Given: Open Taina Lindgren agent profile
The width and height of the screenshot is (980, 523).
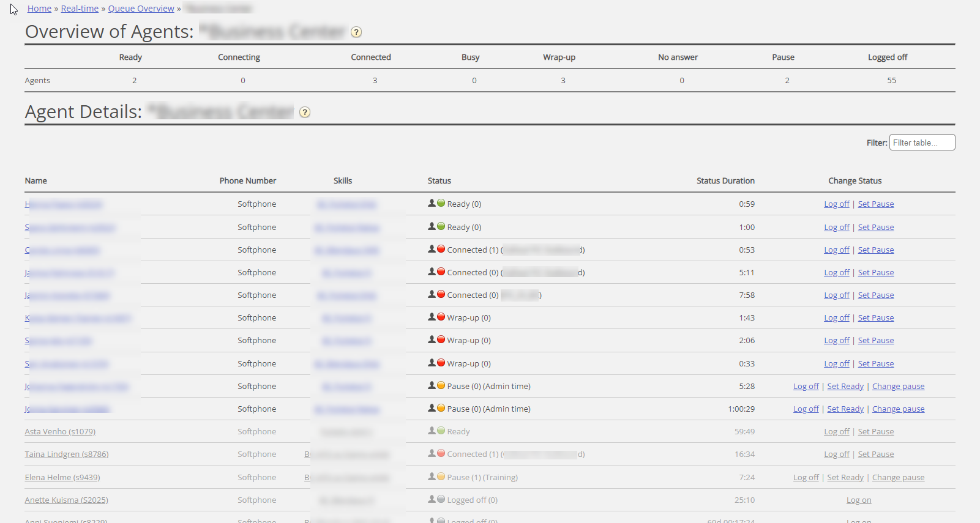Looking at the screenshot, I should [67, 454].
